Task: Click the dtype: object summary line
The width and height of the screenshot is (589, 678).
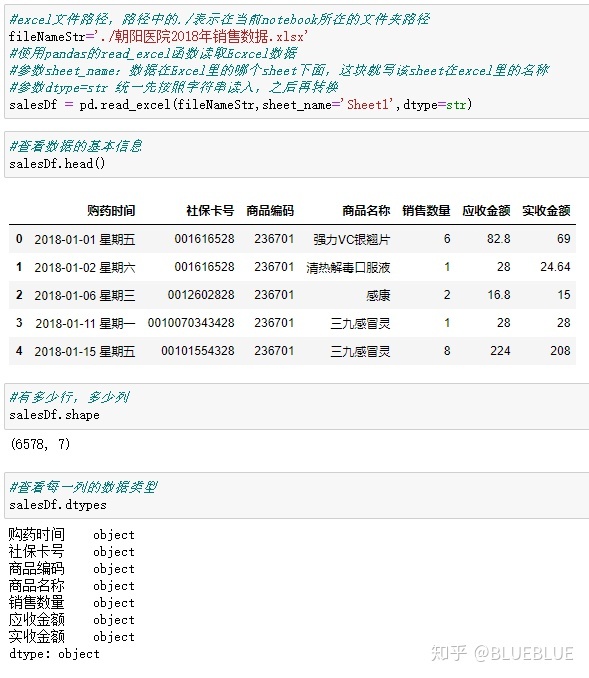Action: [54, 653]
